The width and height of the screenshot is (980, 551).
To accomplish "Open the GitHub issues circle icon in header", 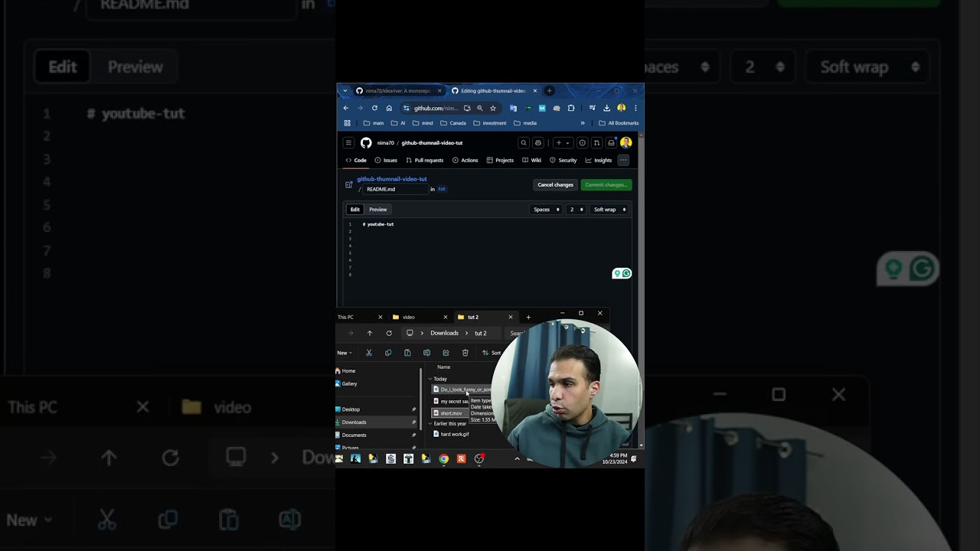I will click(583, 142).
